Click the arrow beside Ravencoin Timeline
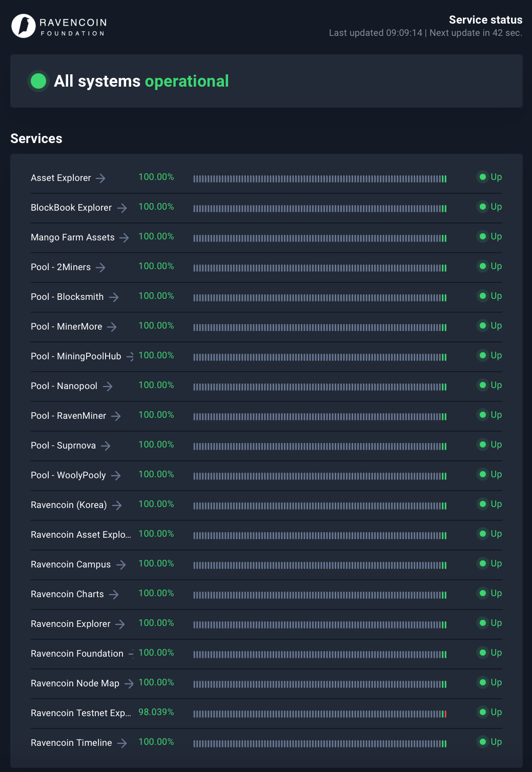 point(122,743)
